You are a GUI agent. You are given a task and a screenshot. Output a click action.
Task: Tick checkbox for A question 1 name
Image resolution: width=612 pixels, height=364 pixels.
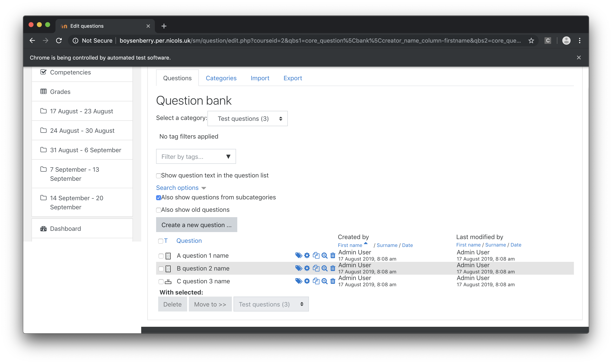pos(161,256)
